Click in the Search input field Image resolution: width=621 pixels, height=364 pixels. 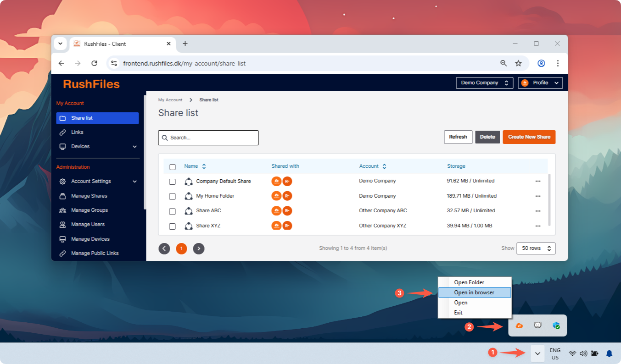coord(208,138)
